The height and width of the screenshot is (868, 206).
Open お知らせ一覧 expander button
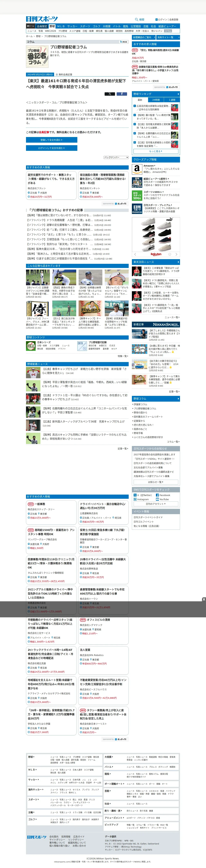coord(156,482)
